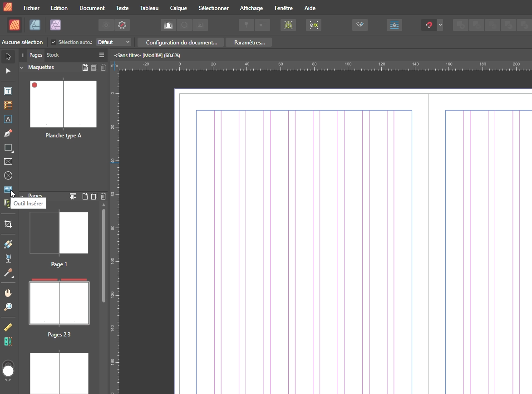Image resolution: width=532 pixels, height=394 pixels.
Task: Select the Hand pan tool
Action: click(8, 293)
